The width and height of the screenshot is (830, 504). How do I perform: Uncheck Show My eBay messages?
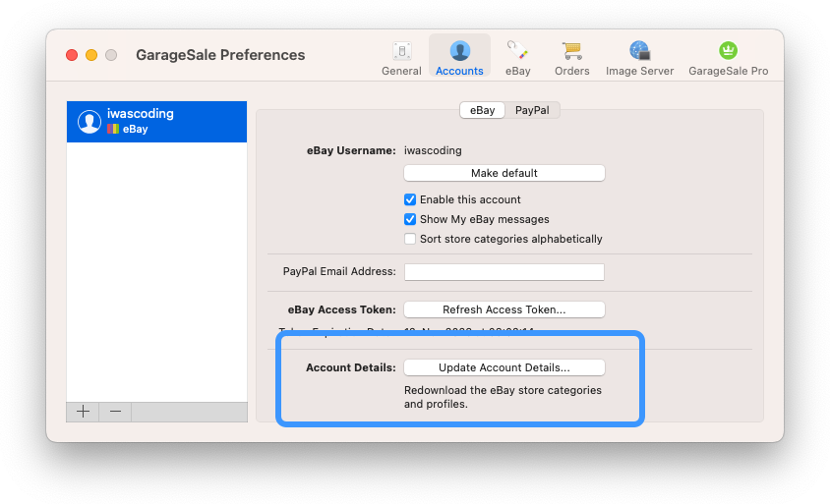tap(410, 219)
